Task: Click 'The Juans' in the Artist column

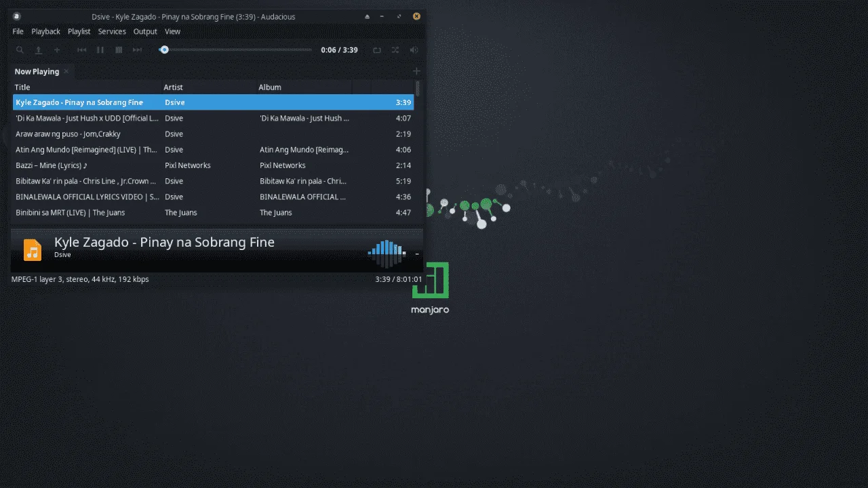Action: (181, 213)
